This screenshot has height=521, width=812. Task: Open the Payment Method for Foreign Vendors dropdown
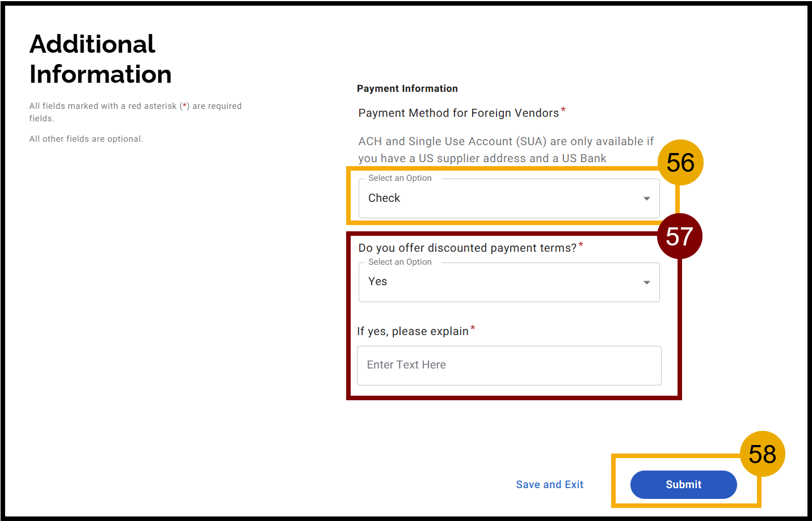click(x=509, y=198)
